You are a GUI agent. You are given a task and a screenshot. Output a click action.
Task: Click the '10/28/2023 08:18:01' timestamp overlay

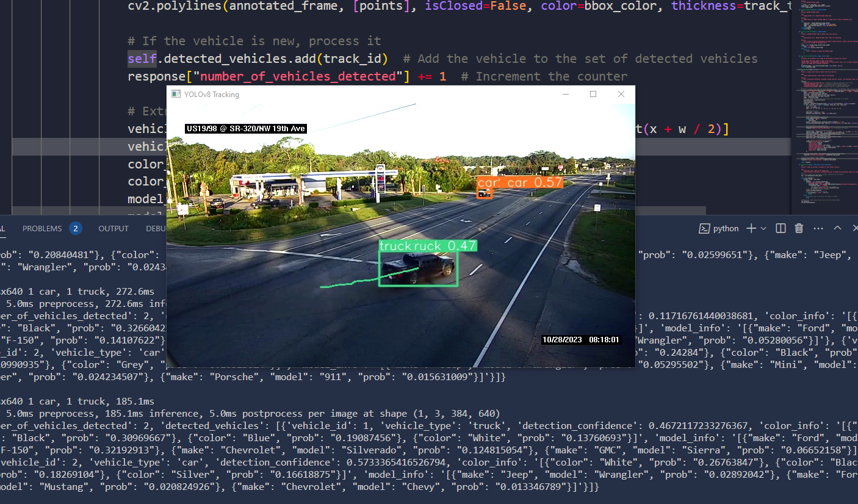click(581, 340)
